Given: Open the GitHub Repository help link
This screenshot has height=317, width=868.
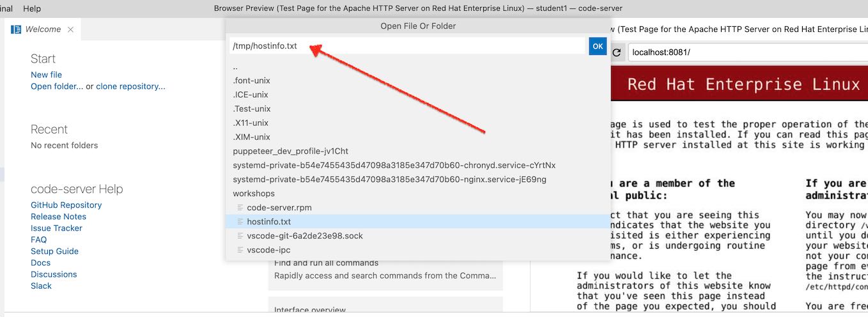Looking at the screenshot, I should coord(66,205).
